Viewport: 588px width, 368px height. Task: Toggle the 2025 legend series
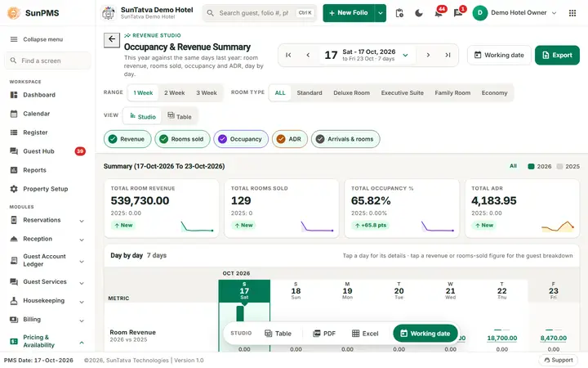(568, 166)
